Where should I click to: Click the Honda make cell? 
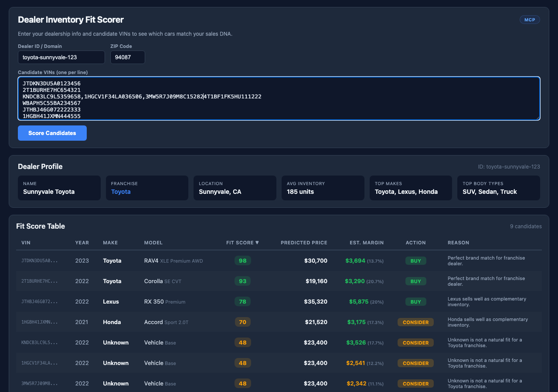tap(112, 322)
